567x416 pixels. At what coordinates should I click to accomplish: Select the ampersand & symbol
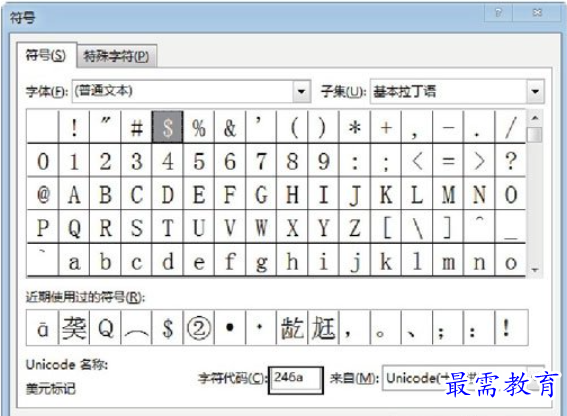pos(230,127)
